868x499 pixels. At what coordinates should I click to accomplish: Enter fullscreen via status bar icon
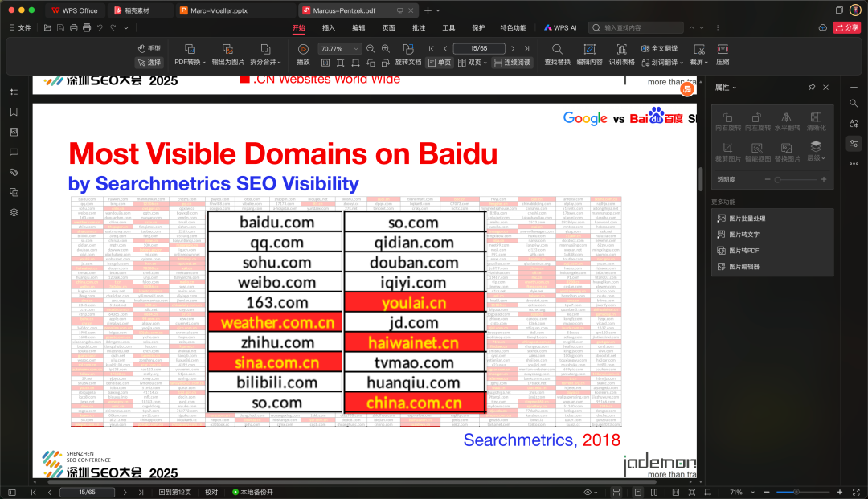856,492
